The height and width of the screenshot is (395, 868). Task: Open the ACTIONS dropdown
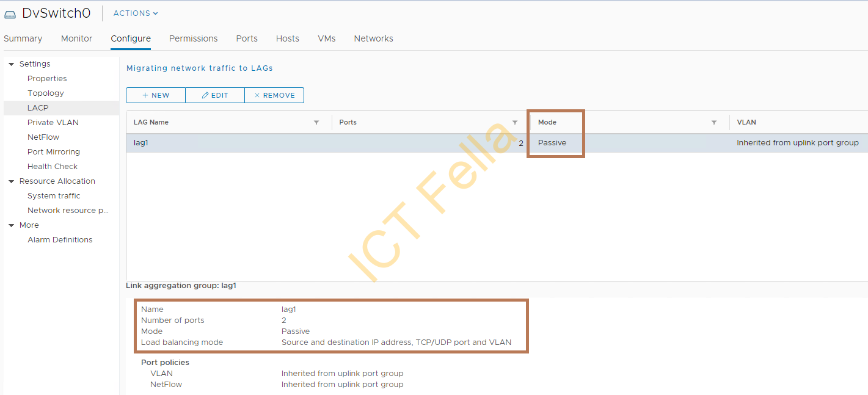click(134, 13)
